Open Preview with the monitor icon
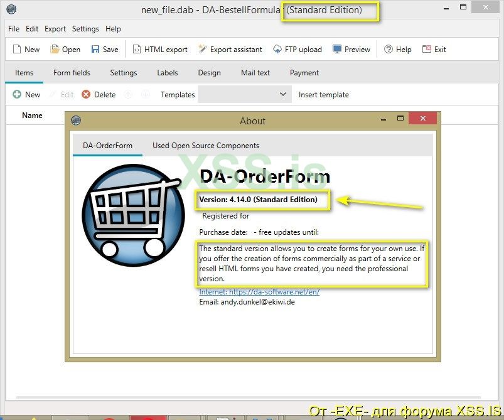The width and height of the screenshot is (504, 420). (337, 49)
